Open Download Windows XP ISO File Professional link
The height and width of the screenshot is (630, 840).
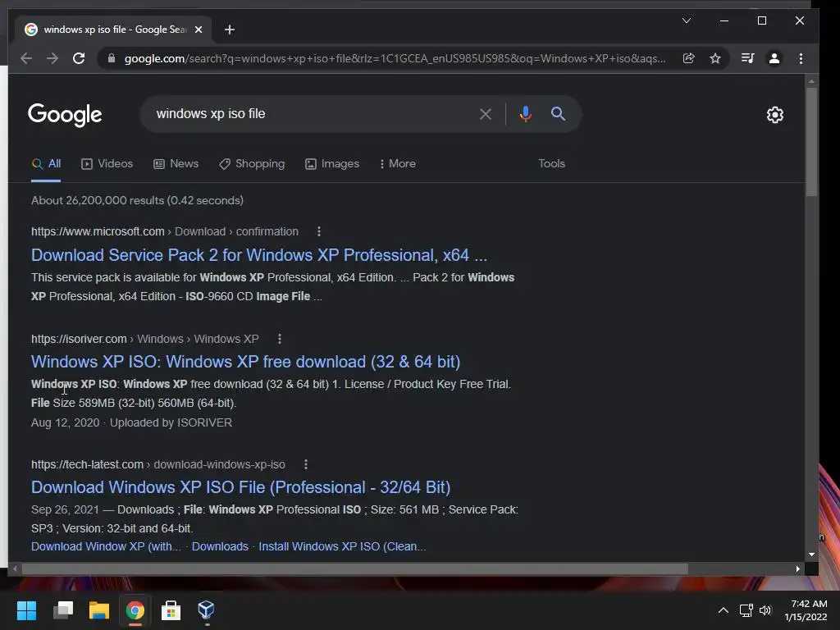click(240, 487)
